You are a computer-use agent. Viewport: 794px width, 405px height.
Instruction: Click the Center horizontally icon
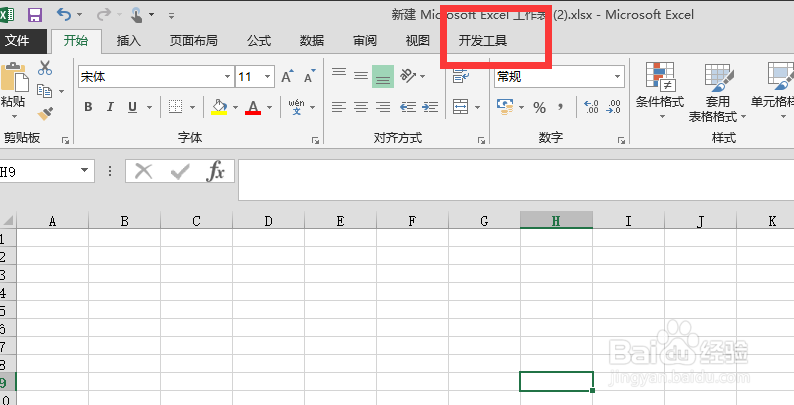pyautogui.click(x=361, y=107)
